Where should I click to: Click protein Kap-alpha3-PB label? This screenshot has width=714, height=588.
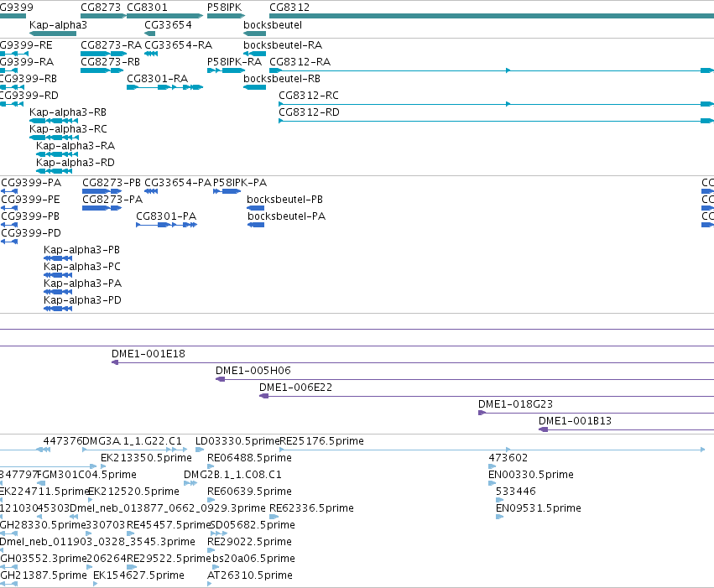82,250
